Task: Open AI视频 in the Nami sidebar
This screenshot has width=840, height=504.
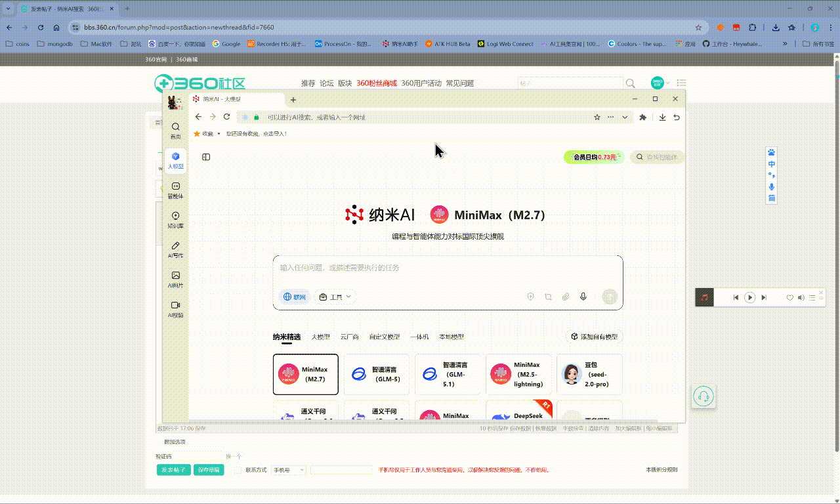Action: 175,309
